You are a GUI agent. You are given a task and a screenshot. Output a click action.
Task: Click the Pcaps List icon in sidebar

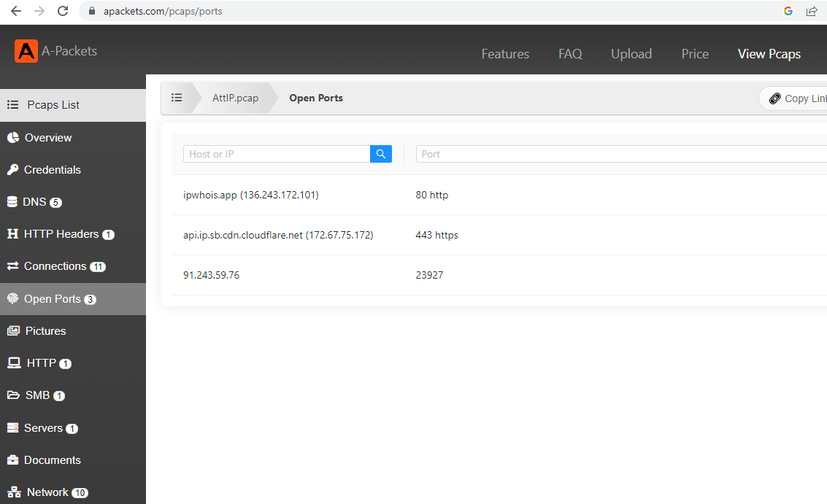click(12, 105)
